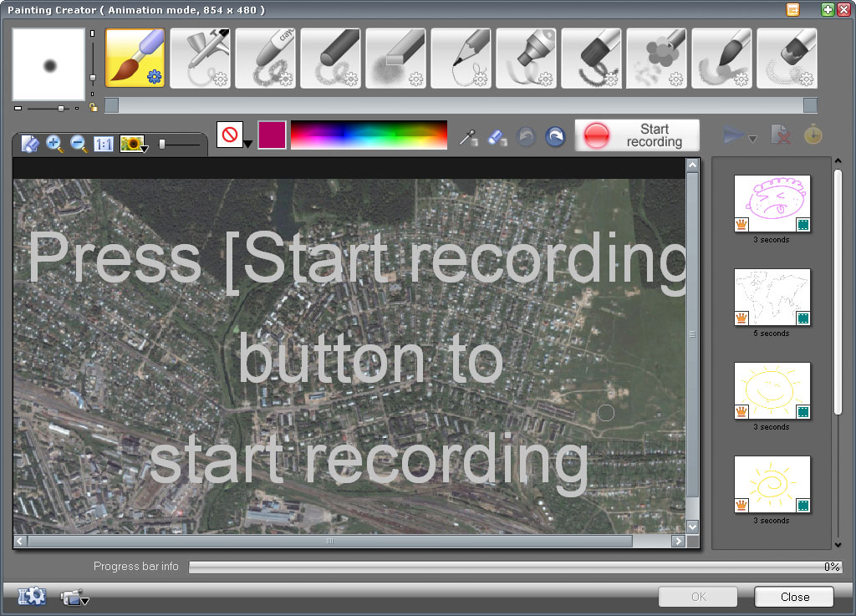This screenshot has width=856, height=616.
Task: Select the airbrush tool
Action: 200,58
